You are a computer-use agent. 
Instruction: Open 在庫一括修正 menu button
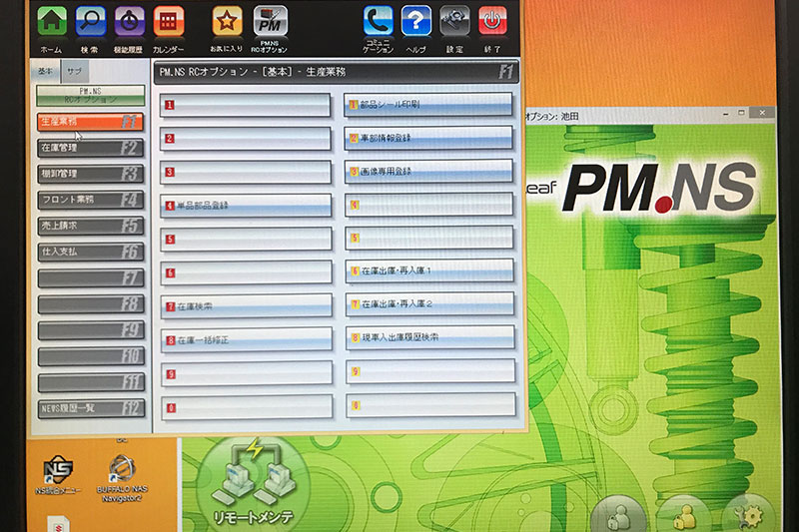(247, 340)
